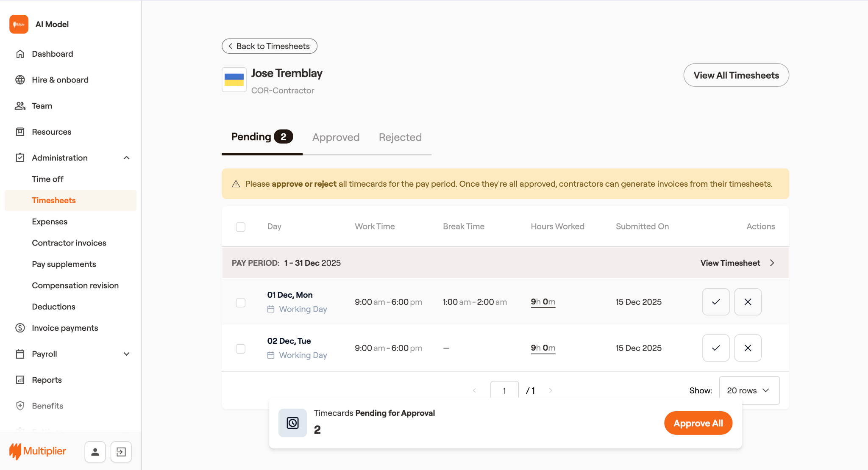868x470 pixels.
Task: Collapse the Administration menu chevron
Action: (126, 158)
